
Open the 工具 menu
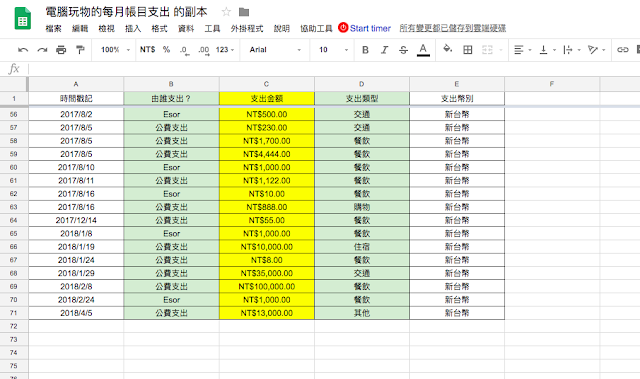(x=212, y=28)
